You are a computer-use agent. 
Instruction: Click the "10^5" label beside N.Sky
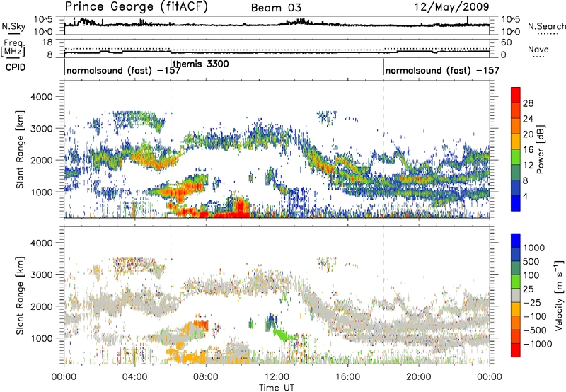[x=43, y=20]
